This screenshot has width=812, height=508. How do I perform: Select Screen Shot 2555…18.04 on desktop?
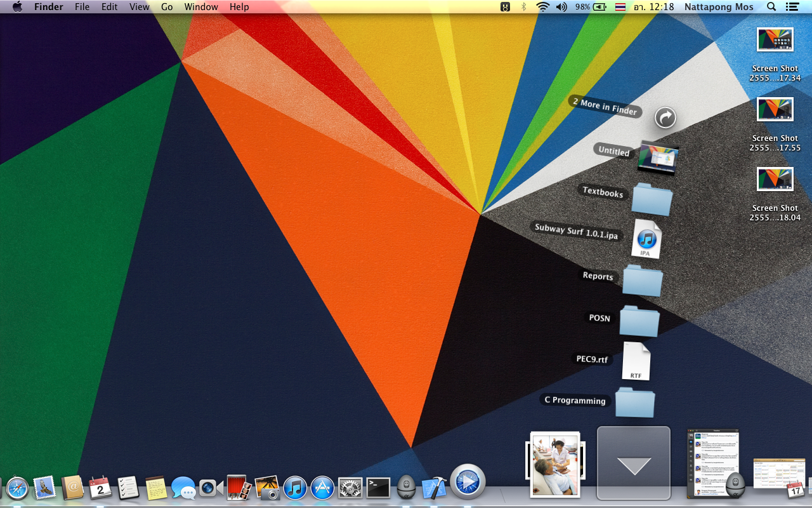tap(775, 180)
